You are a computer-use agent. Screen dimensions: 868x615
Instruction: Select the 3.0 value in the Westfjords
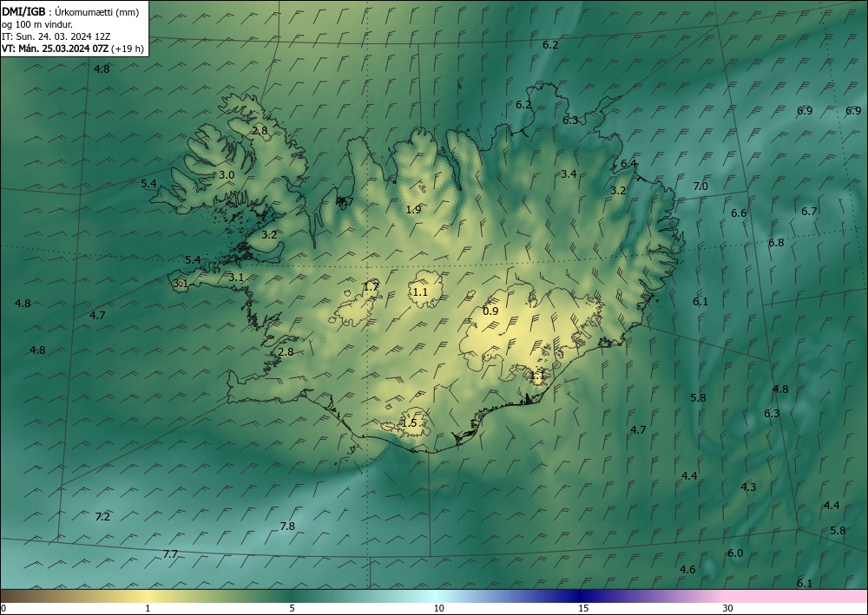click(227, 174)
